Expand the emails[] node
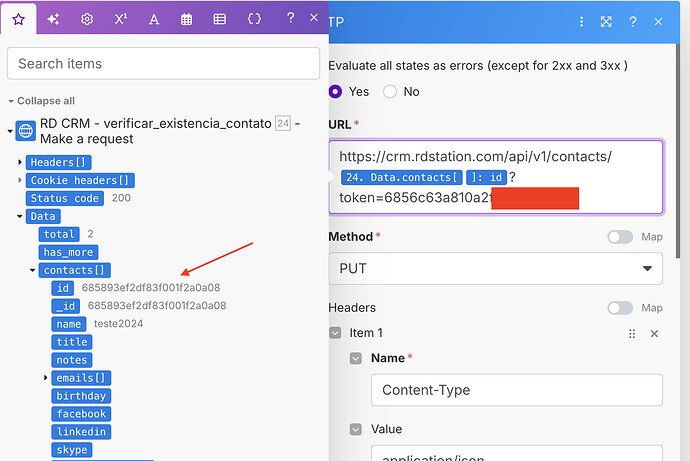 pyautogui.click(x=45, y=377)
